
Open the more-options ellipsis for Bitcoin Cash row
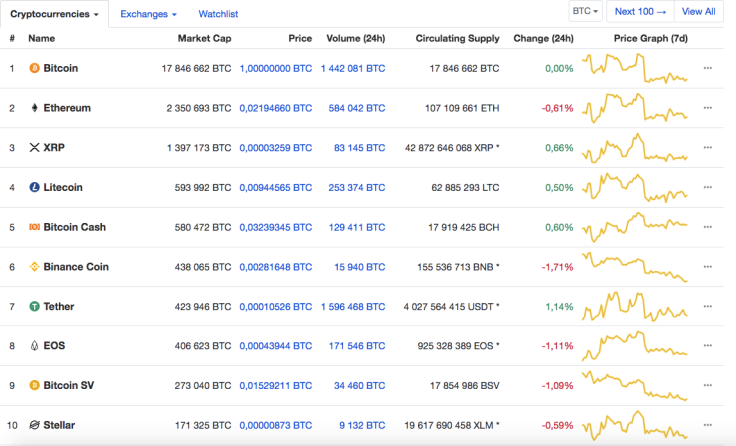(x=708, y=227)
